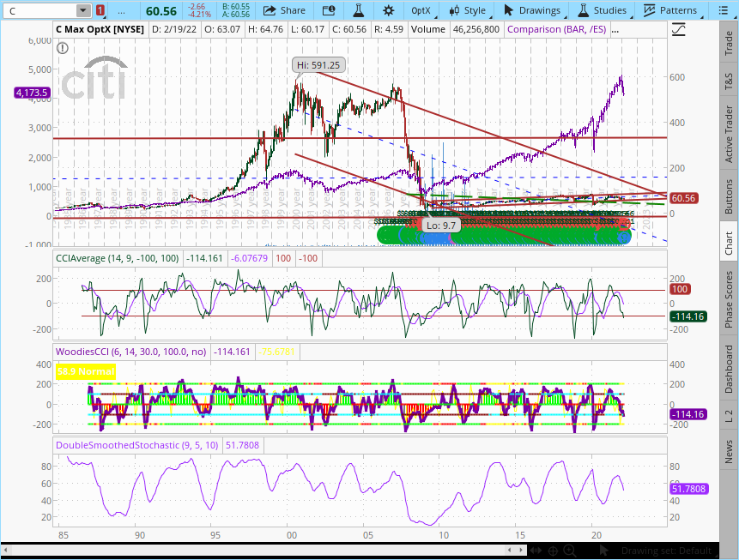Open the Dashboard sidebar tab
739x560 pixels.
click(729, 369)
